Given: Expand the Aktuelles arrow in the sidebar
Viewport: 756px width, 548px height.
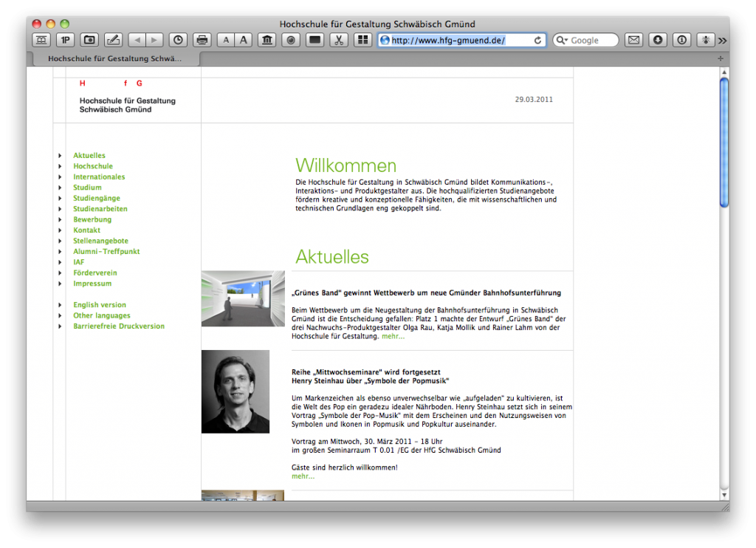Looking at the screenshot, I should click(x=60, y=155).
